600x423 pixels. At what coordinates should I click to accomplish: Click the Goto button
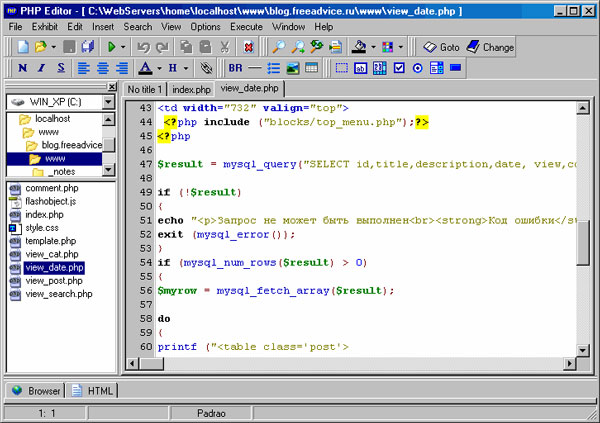point(441,47)
